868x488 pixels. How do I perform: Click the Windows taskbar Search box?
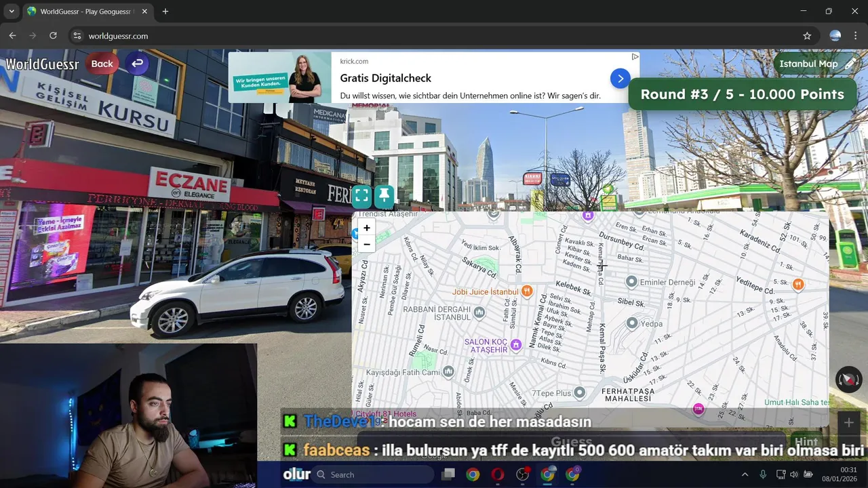coord(374,474)
